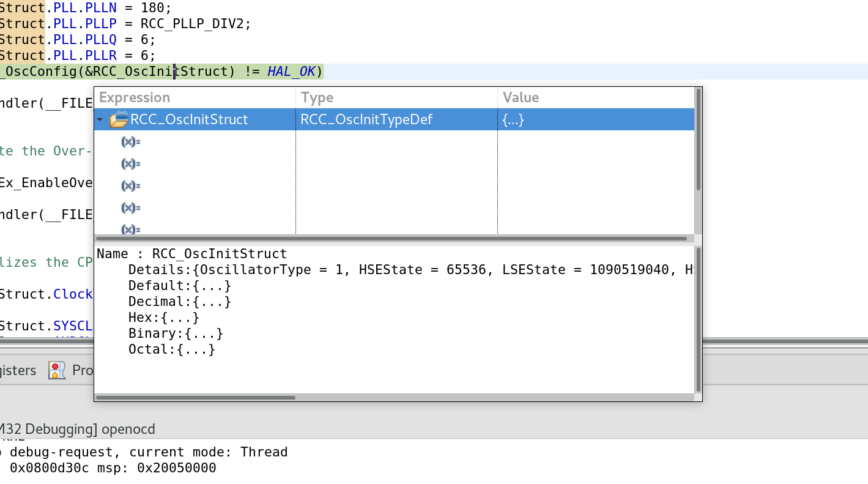Click the RCC_OscInitStruct folder icon

click(119, 120)
